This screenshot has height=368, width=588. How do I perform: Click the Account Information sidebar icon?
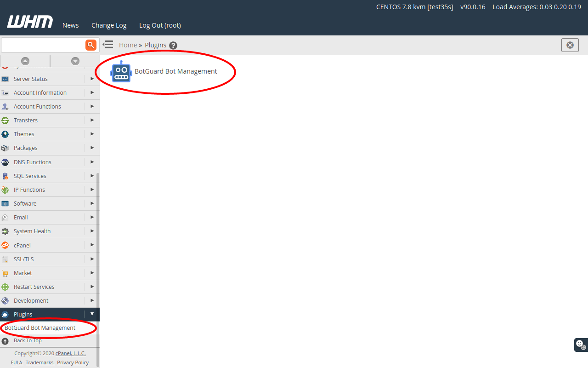[5, 93]
